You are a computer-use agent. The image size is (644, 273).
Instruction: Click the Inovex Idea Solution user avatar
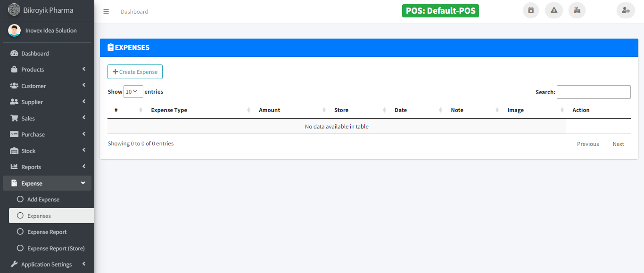[14, 31]
